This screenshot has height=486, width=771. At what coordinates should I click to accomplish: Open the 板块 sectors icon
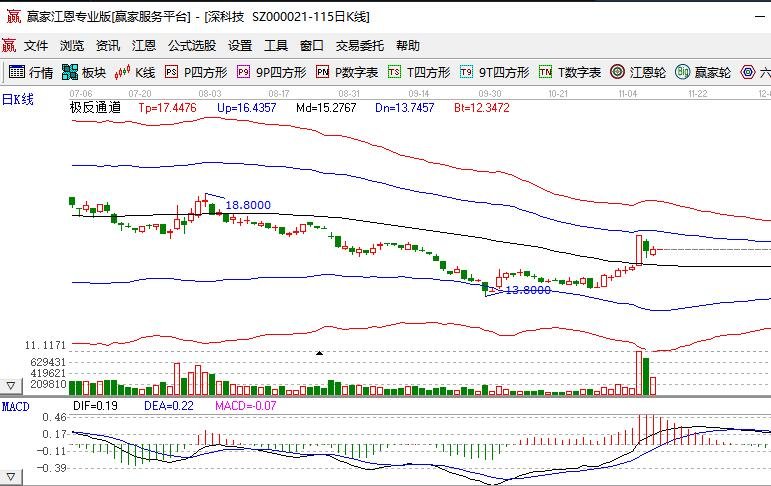(70, 72)
